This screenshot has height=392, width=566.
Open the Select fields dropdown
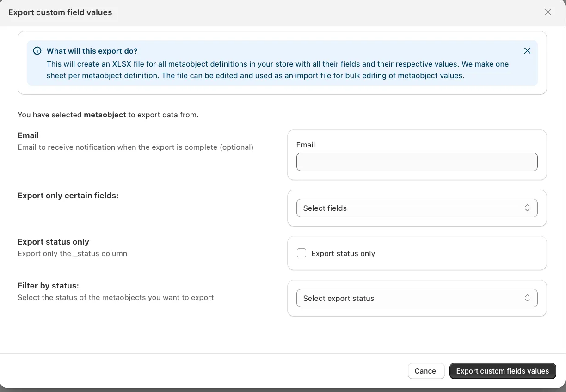417,208
